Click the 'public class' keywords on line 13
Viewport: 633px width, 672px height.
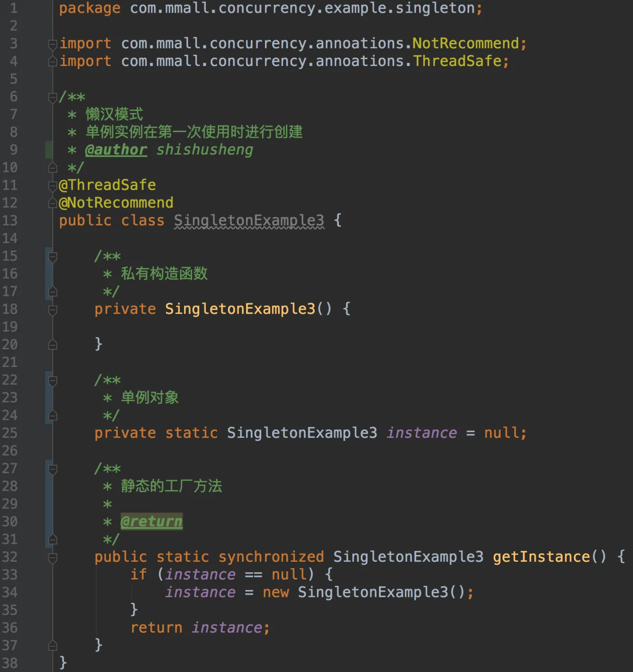tap(112, 221)
